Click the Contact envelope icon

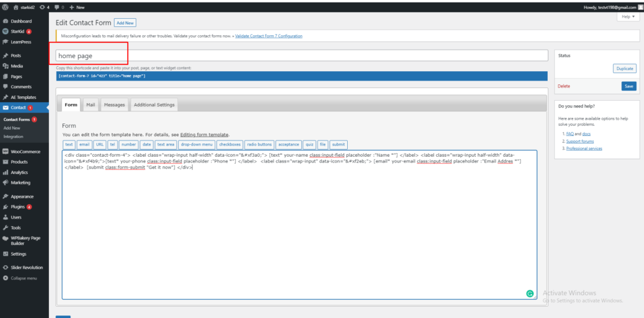[x=6, y=108]
